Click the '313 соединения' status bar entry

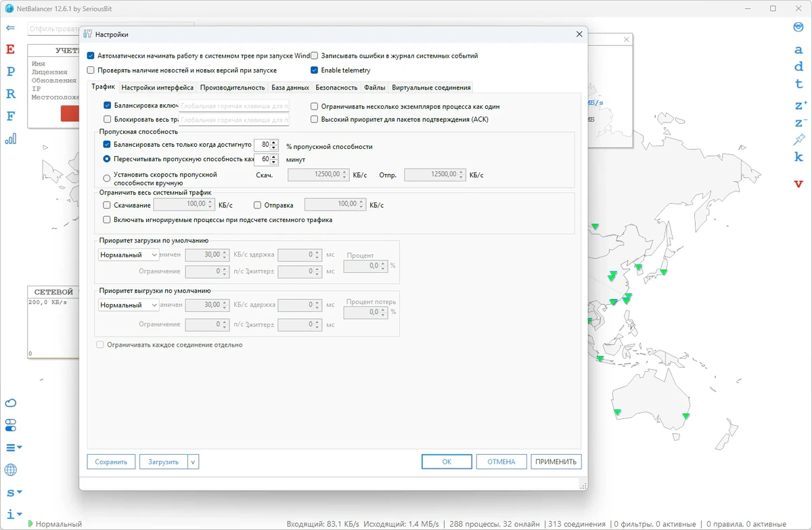pos(577,524)
